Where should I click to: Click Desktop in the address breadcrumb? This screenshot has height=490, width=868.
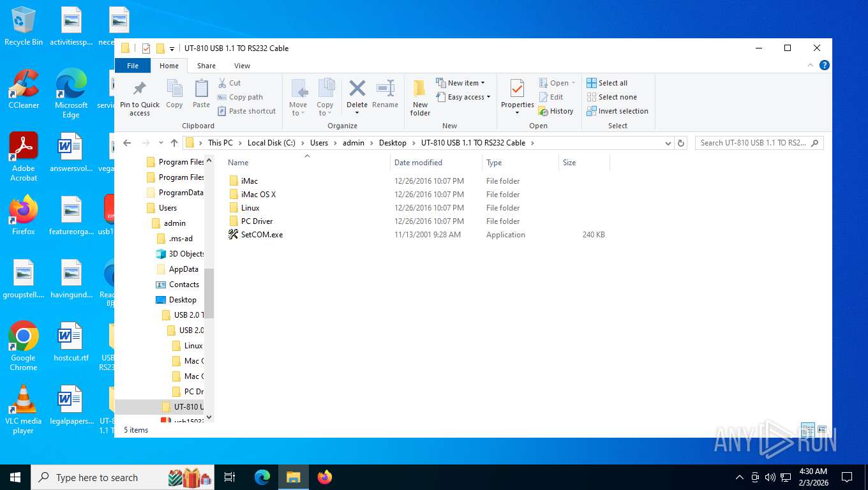(393, 143)
